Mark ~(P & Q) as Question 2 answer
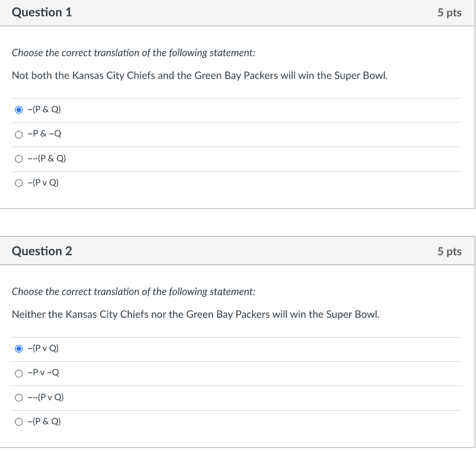 tap(19, 422)
